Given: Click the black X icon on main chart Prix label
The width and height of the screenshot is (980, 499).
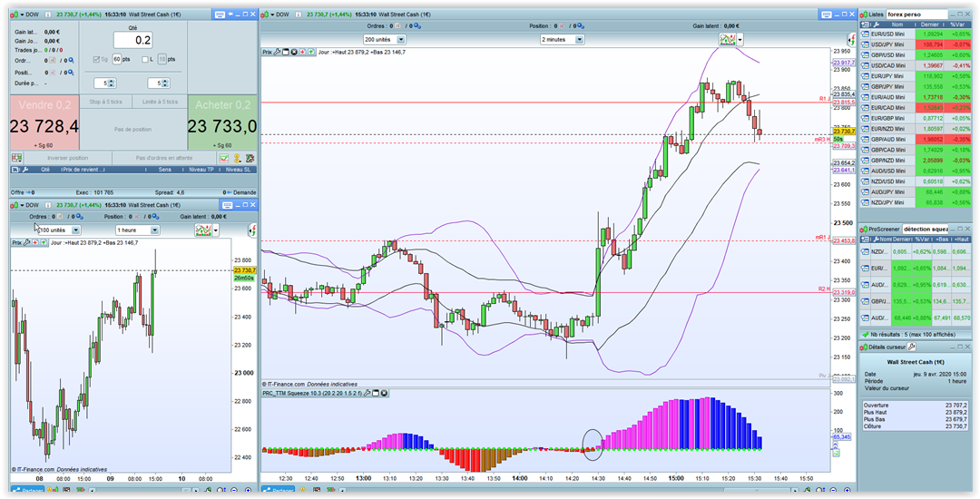Looking at the screenshot, I should [x=294, y=51].
